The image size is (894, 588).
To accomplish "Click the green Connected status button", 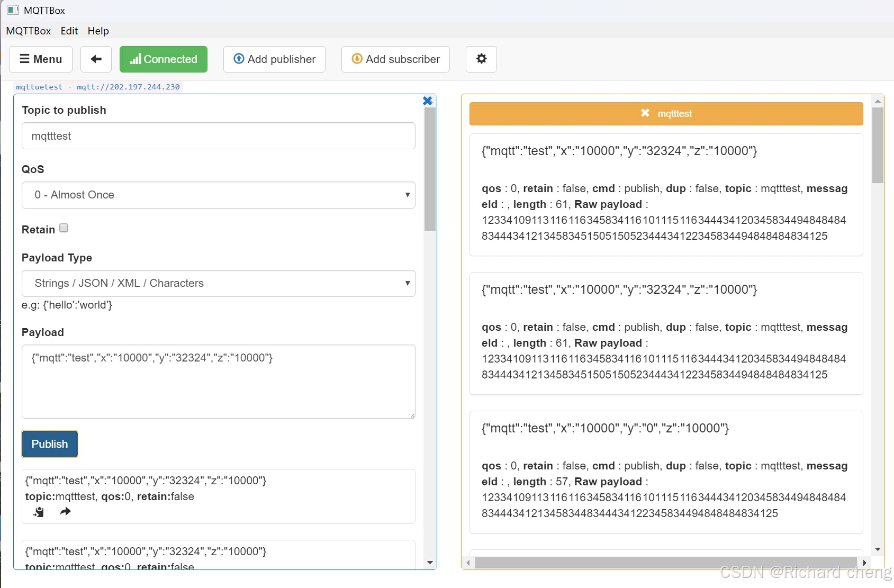I will pos(164,59).
